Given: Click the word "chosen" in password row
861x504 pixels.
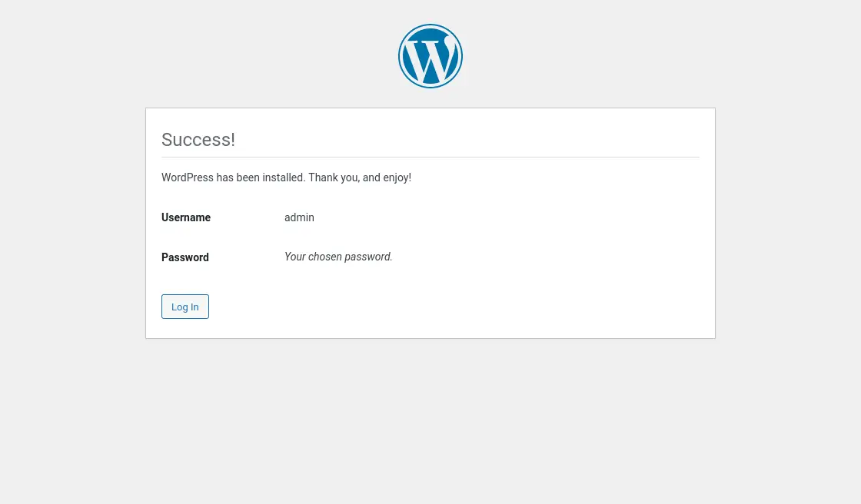Looking at the screenshot, I should 325,257.
